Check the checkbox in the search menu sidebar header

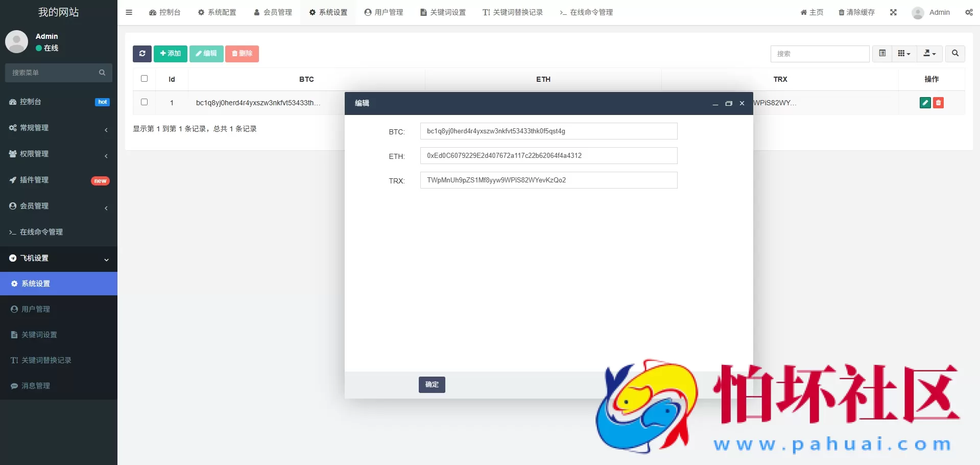(102, 73)
